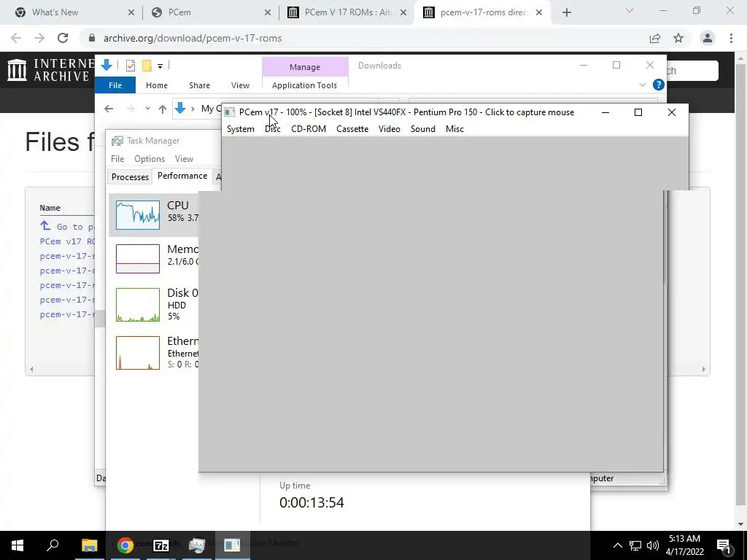Open the PCem Cassette menu

(352, 129)
